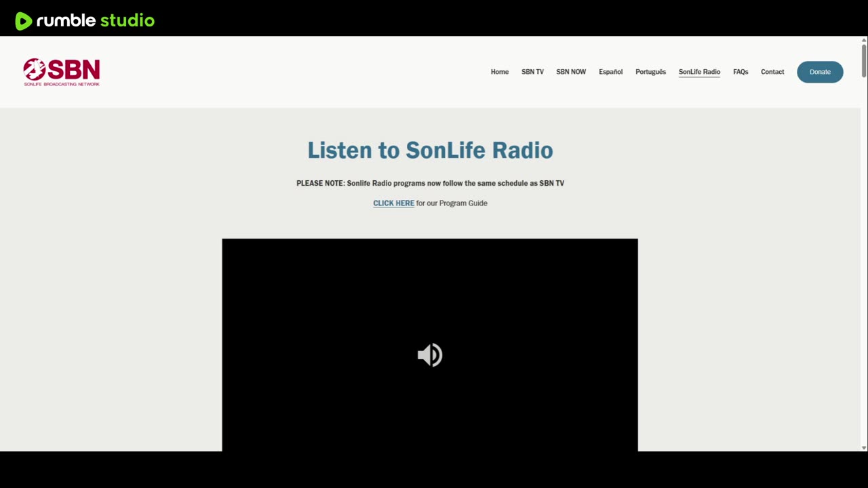
Task: Click the 'Listen to SonLife Radio' heading
Action: (x=430, y=150)
